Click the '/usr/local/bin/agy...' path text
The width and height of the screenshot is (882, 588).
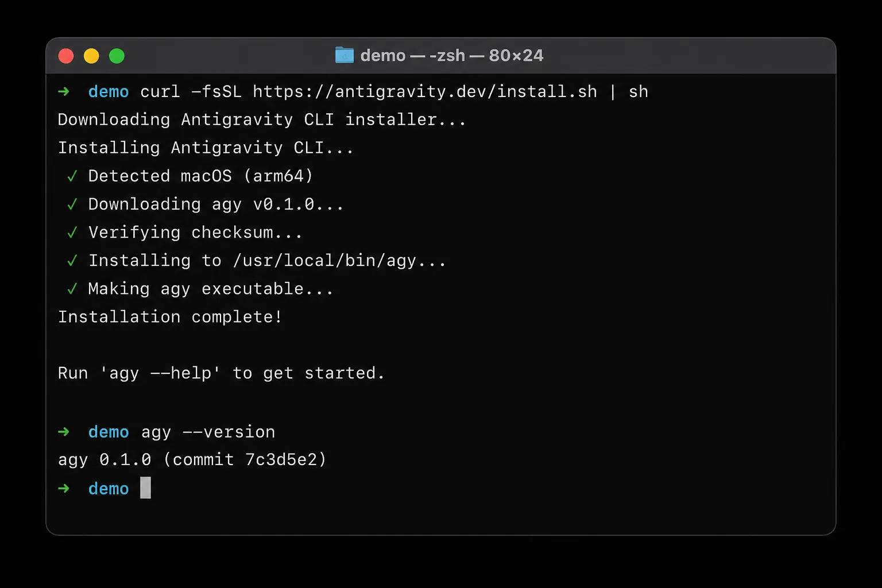[339, 261]
